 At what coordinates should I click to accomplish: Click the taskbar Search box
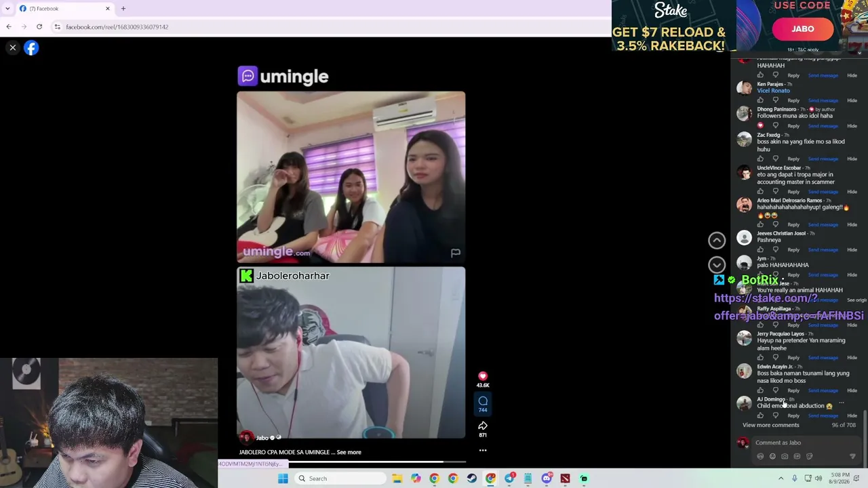(x=340, y=479)
